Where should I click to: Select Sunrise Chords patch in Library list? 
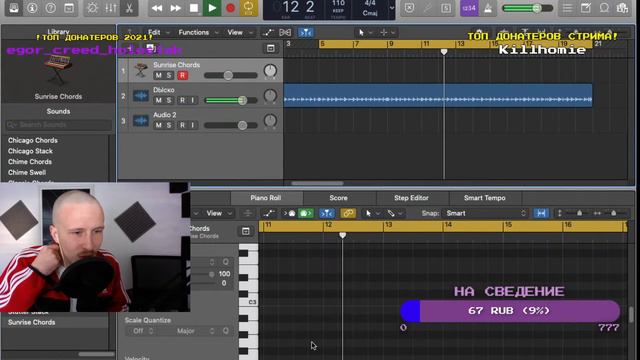click(x=31, y=322)
